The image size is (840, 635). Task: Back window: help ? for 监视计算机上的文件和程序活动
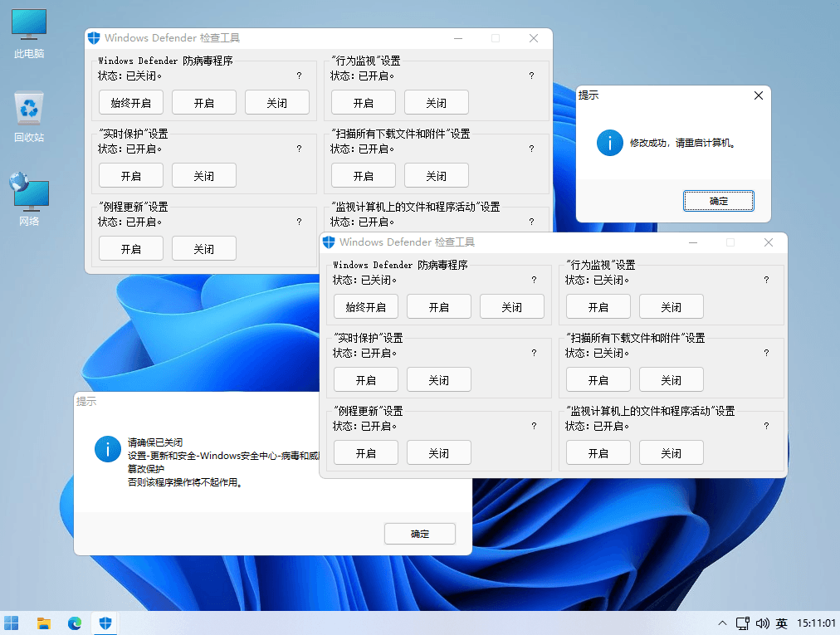(531, 222)
